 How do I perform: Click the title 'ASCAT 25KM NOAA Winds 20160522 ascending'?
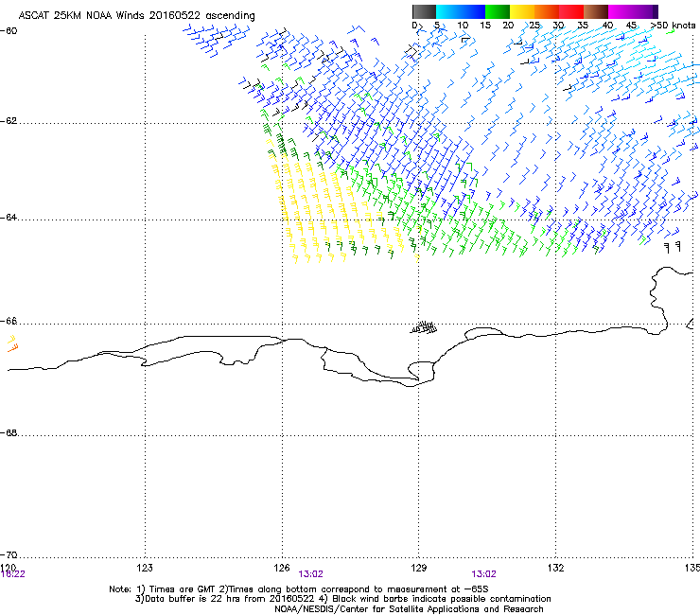coord(136,16)
